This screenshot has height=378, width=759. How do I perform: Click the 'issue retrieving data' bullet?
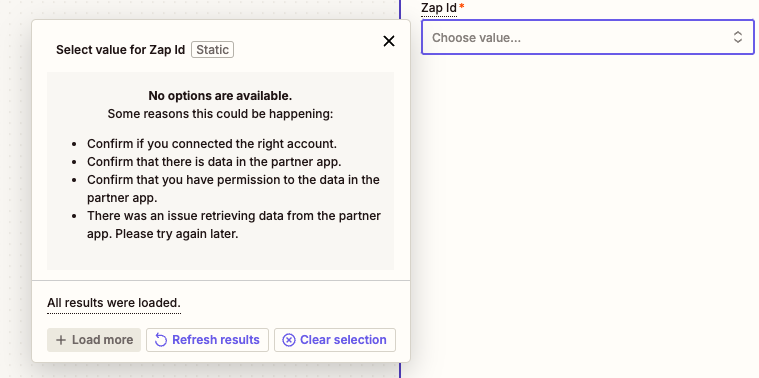[234, 225]
